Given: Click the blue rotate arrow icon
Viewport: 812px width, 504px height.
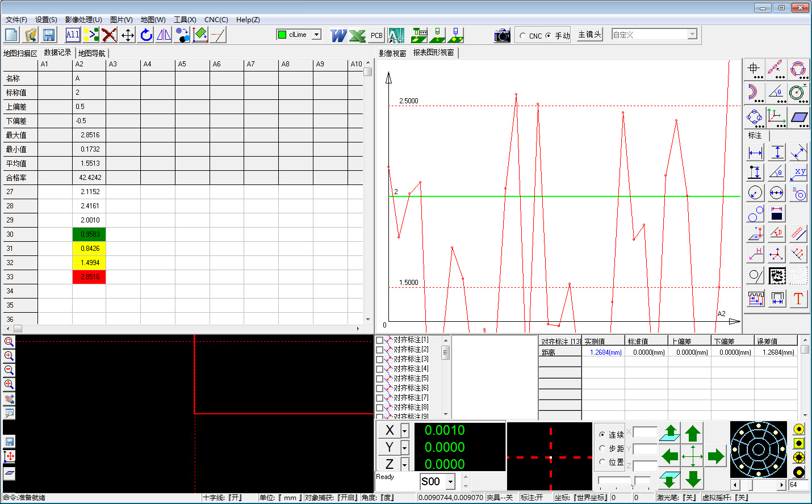Looking at the screenshot, I should pyautogui.click(x=146, y=35).
